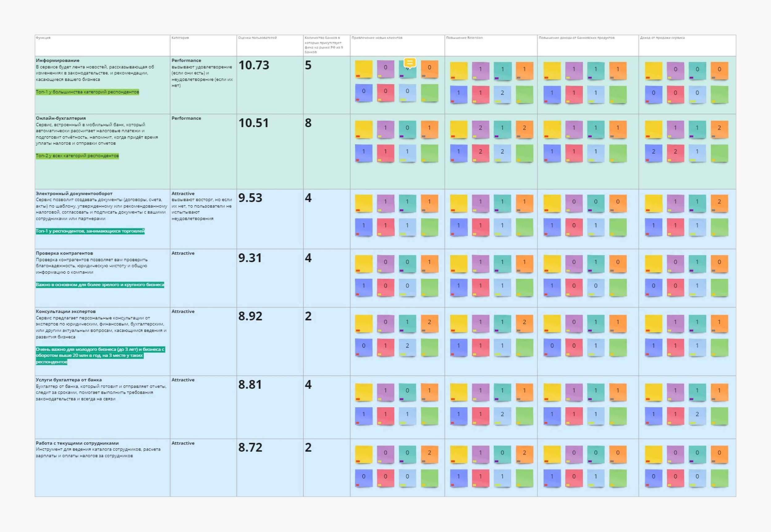Select the 'Оценка пользователей' column header
The image size is (771, 532).
pos(257,38)
